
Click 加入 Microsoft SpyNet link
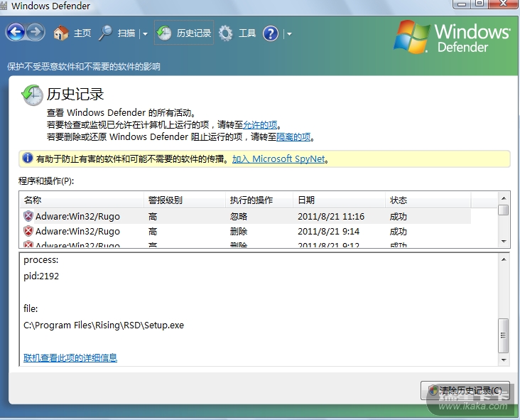click(x=278, y=159)
